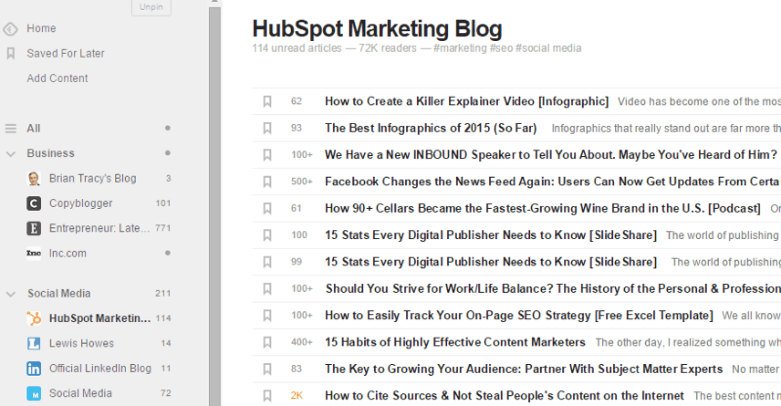Open The Best Infographics of 2015 article
The image size is (781, 406).
[431, 128]
